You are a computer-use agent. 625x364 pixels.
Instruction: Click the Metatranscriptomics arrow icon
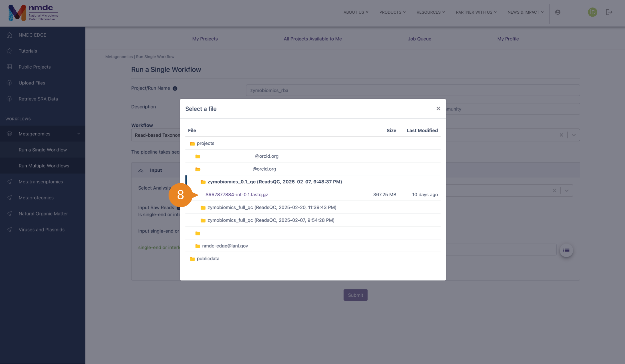9,182
